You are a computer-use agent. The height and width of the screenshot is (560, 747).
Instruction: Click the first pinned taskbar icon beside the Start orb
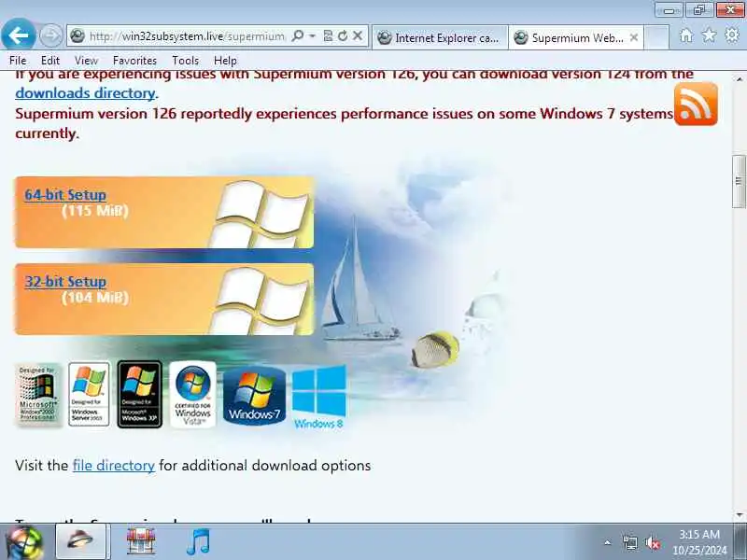[82, 541]
